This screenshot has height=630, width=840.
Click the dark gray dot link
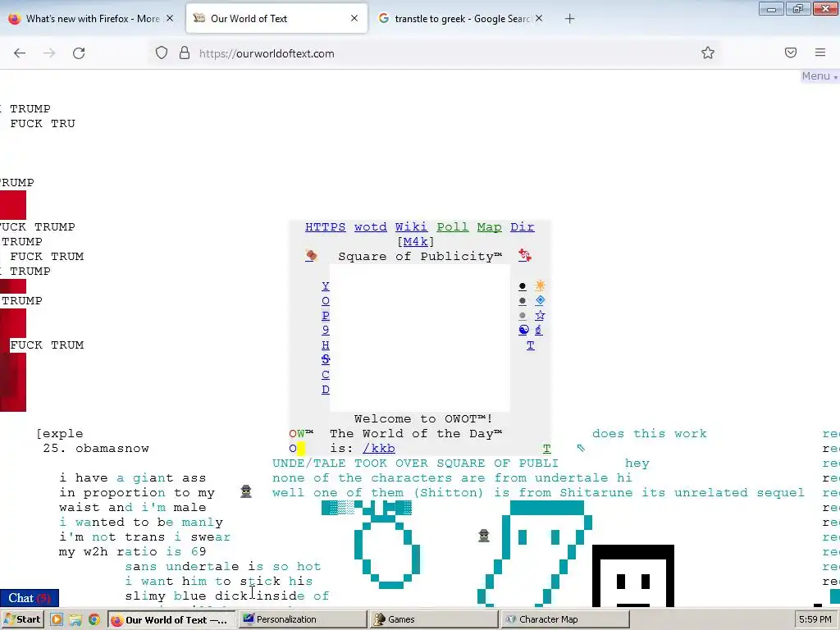click(x=523, y=301)
